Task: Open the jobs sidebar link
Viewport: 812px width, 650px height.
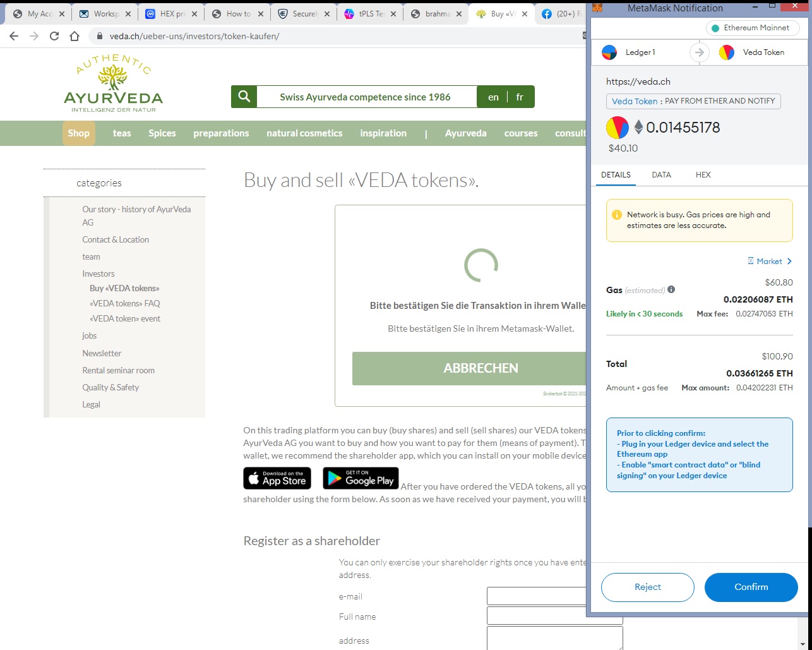Action: click(89, 335)
